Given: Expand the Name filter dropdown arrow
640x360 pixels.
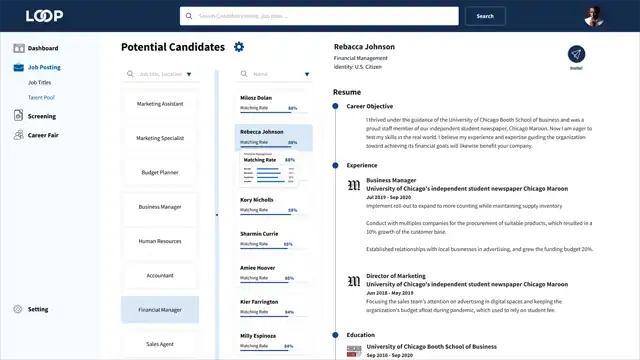Looking at the screenshot, I should pos(307,74).
